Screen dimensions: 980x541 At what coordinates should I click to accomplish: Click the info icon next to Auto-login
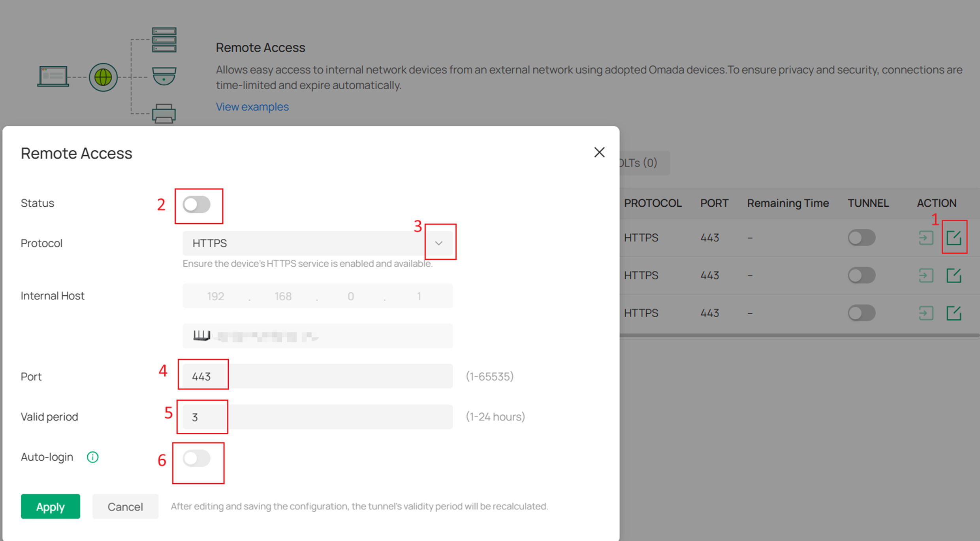[x=92, y=457]
